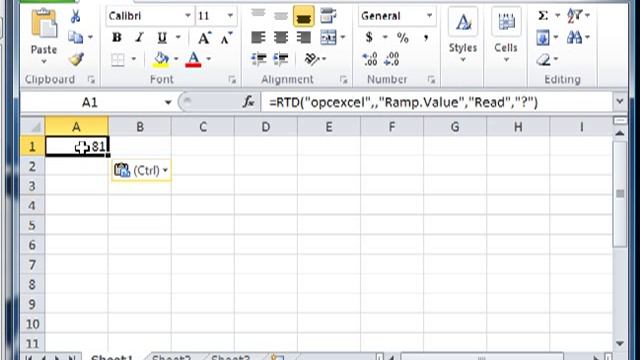Open the font size 11 dropdown
The width and height of the screenshot is (640, 360).
tap(230, 16)
